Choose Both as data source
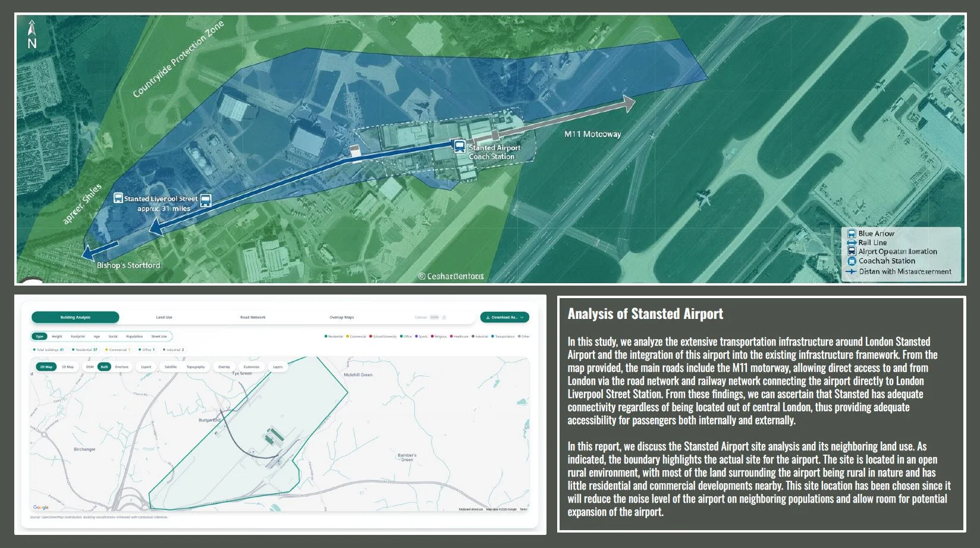This screenshot has height=548, width=980. pyautogui.click(x=105, y=367)
